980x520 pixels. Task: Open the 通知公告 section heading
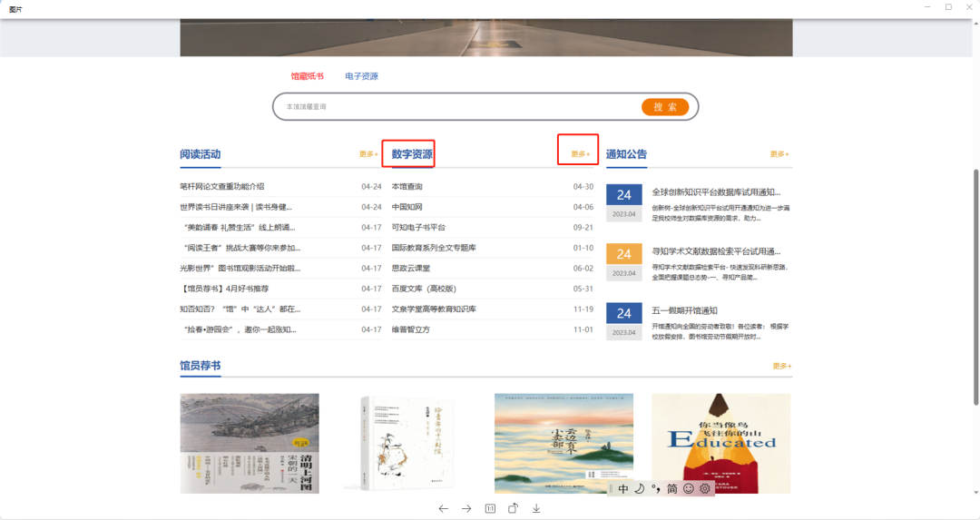[x=626, y=154]
